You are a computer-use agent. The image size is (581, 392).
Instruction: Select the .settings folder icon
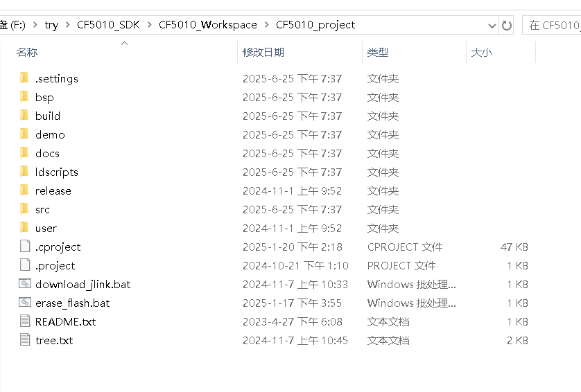[x=24, y=78]
